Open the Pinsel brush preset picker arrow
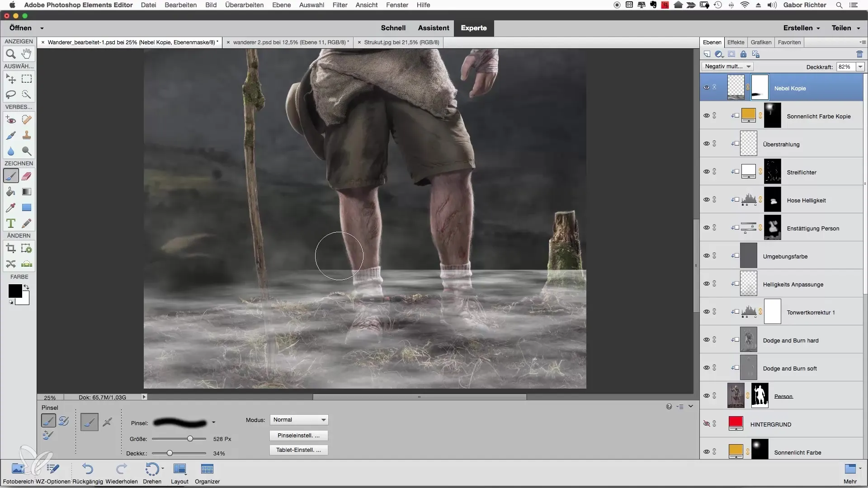Viewport: 868px width, 488px height. coord(213,423)
